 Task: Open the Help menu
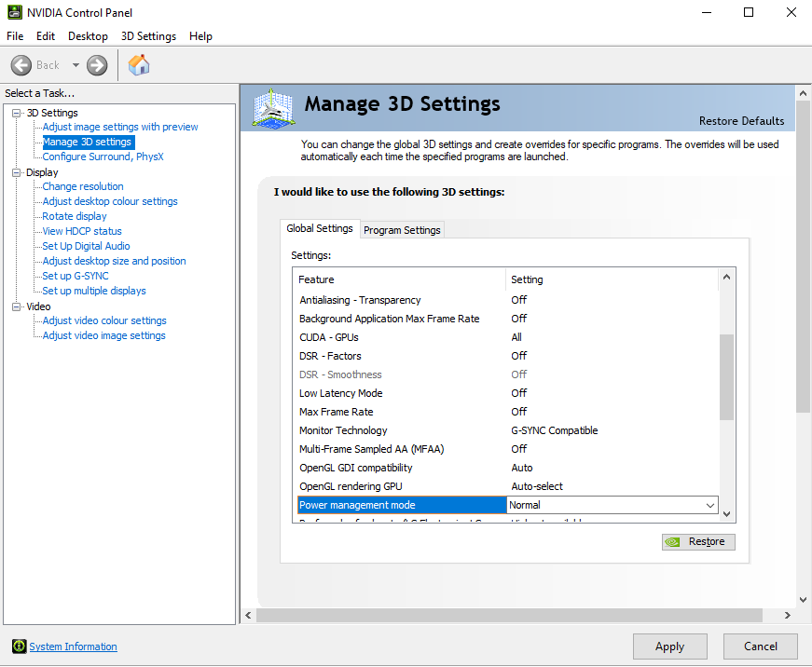[201, 36]
